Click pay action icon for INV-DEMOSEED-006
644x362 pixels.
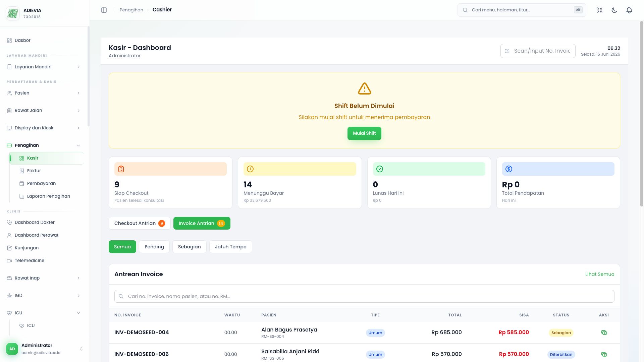point(604,354)
